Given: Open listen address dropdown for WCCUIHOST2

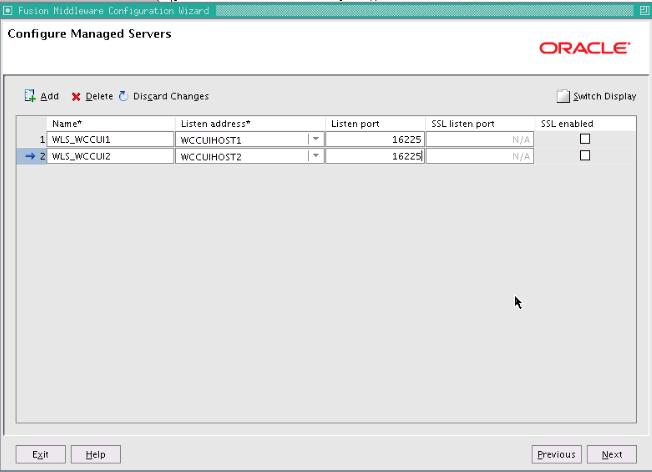Looking at the screenshot, I should click(x=316, y=156).
